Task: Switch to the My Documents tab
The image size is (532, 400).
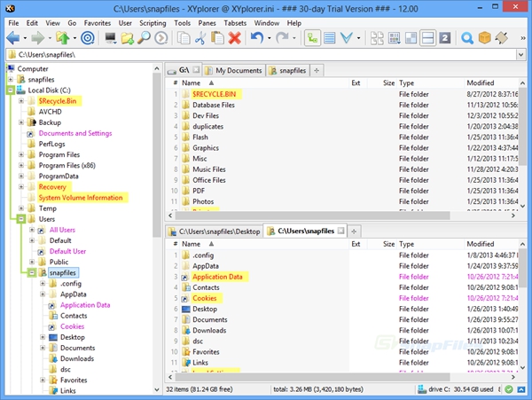Action: [x=234, y=71]
